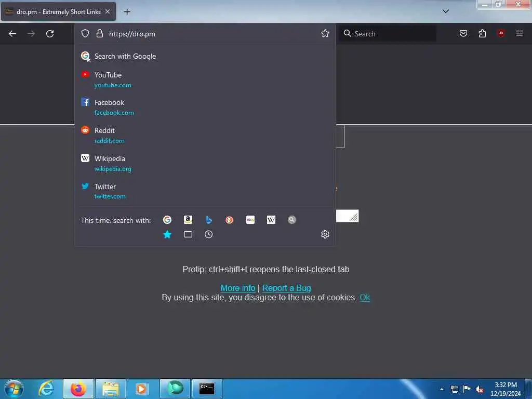The width and height of the screenshot is (532, 399).
Task: Click the Search box in toolbar
Action: (388, 34)
